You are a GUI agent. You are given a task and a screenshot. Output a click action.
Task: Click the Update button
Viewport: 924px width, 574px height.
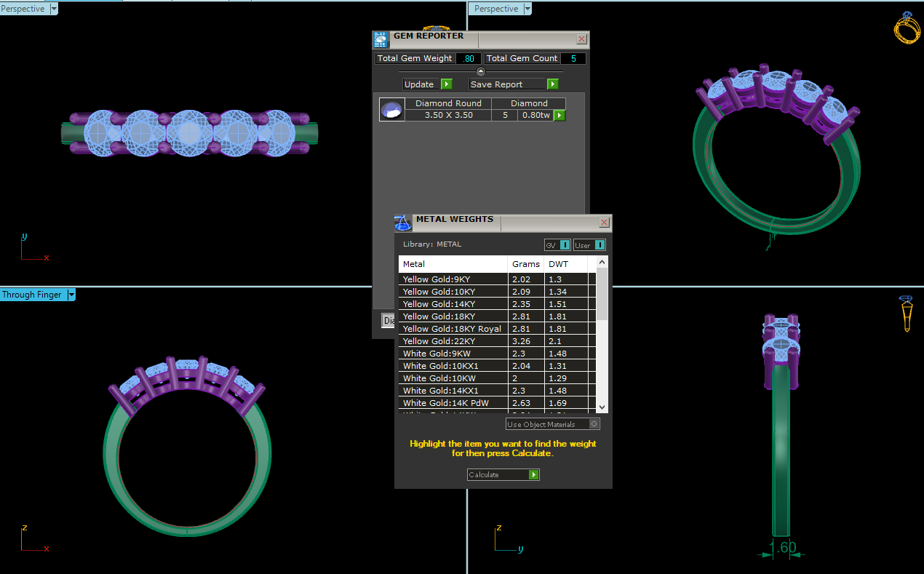click(x=428, y=84)
